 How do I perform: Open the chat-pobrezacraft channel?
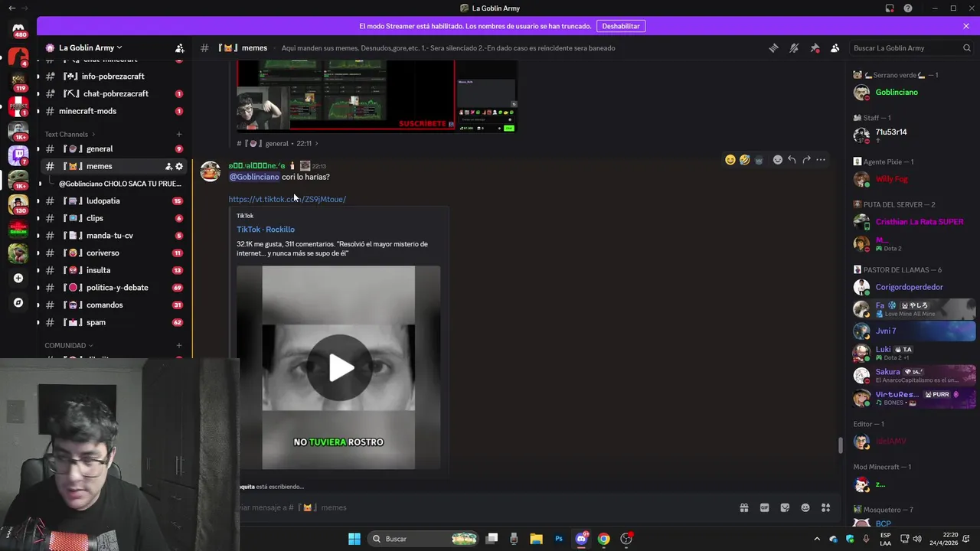115,93
